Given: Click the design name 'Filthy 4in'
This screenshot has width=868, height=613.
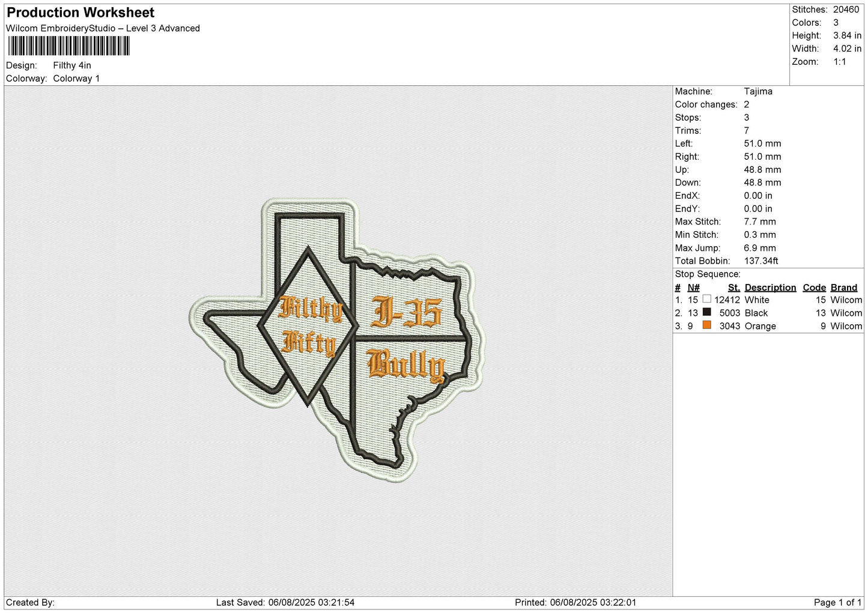Looking at the screenshot, I should click(72, 65).
